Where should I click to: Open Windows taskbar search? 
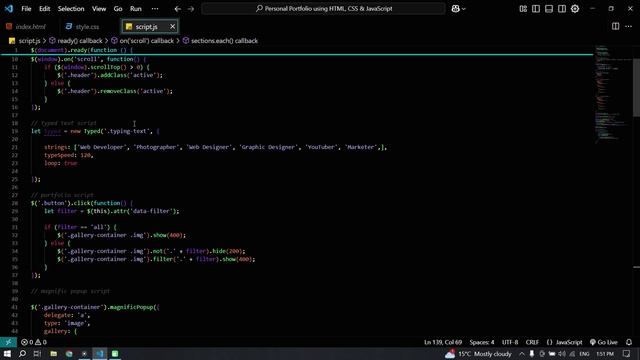point(22,353)
